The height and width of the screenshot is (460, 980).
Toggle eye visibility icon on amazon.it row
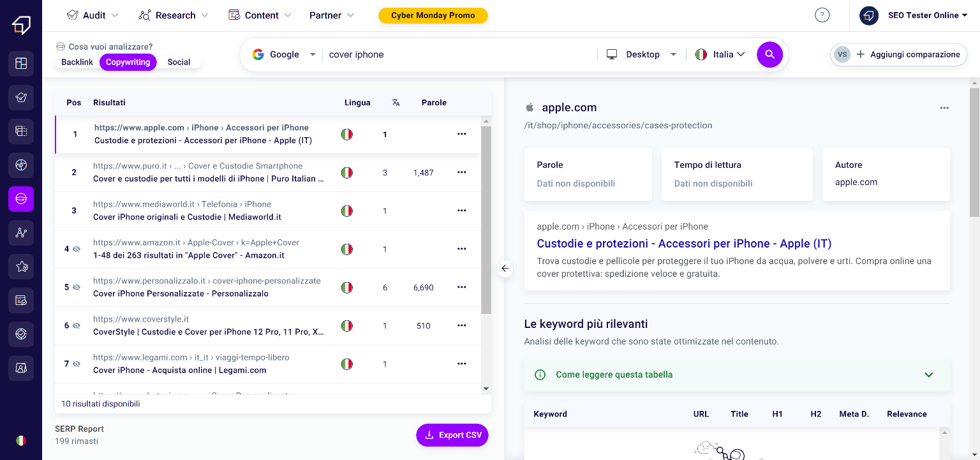[77, 249]
